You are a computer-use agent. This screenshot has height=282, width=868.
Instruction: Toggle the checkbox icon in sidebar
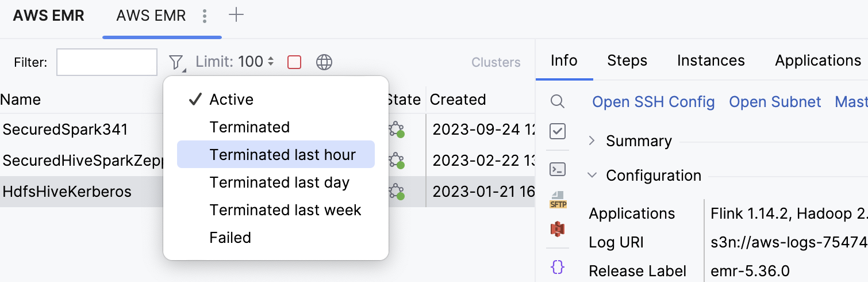[557, 131]
